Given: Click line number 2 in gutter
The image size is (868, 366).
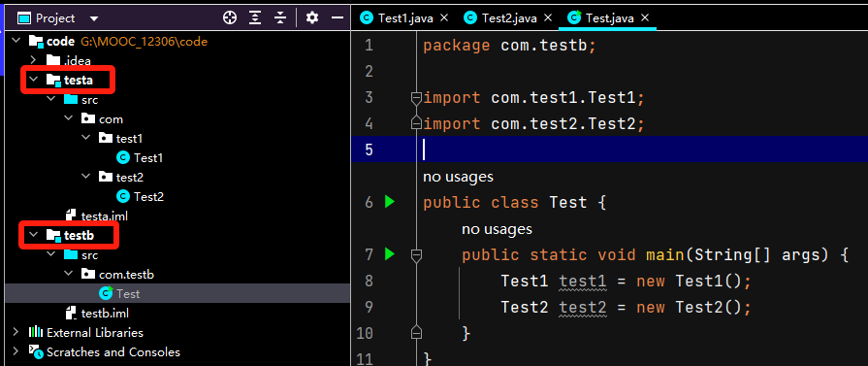Looking at the screenshot, I should [x=369, y=71].
